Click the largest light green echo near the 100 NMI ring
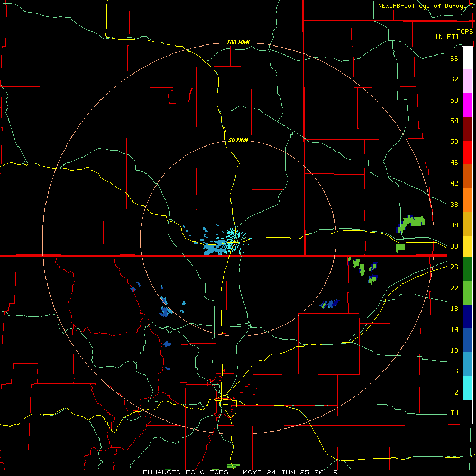Viewport: 476px width, 476px height. (x=411, y=224)
